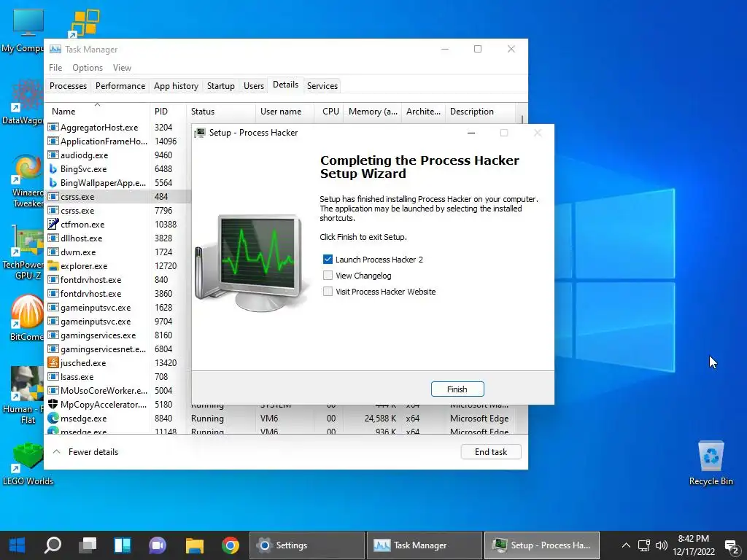Click the explorer.exe folder icon

click(x=53, y=265)
